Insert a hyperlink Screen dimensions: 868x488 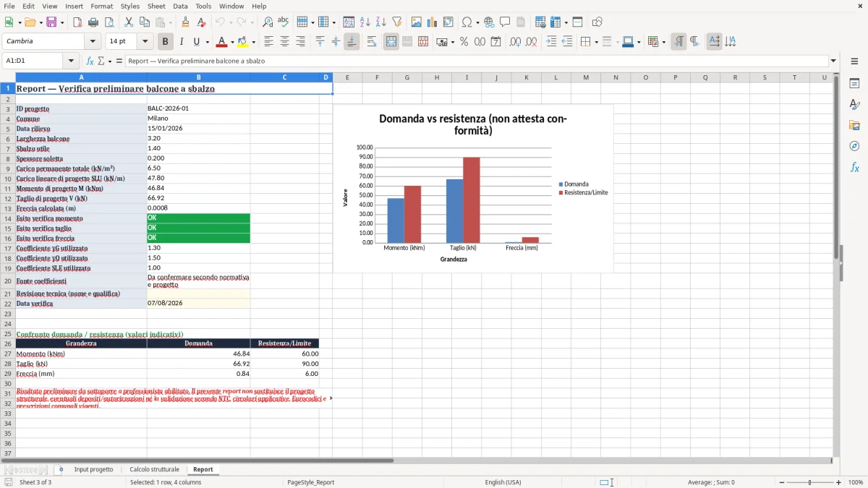(x=489, y=22)
